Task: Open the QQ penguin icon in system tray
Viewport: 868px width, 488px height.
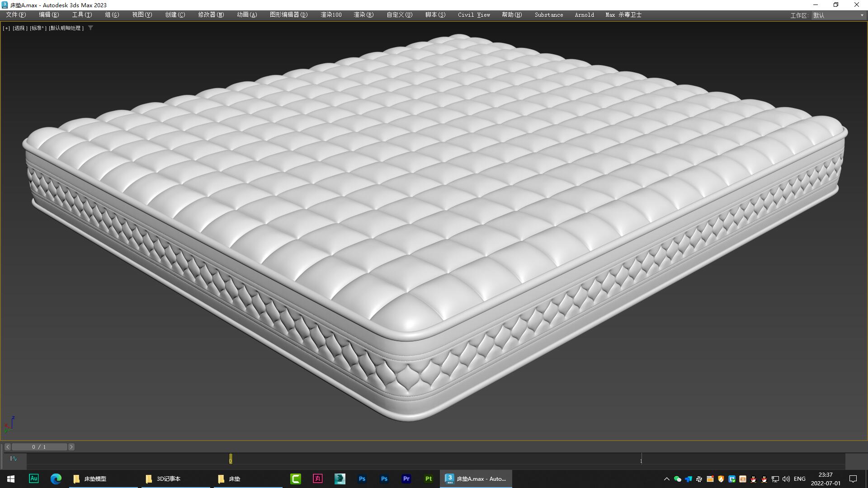Action: click(753, 479)
